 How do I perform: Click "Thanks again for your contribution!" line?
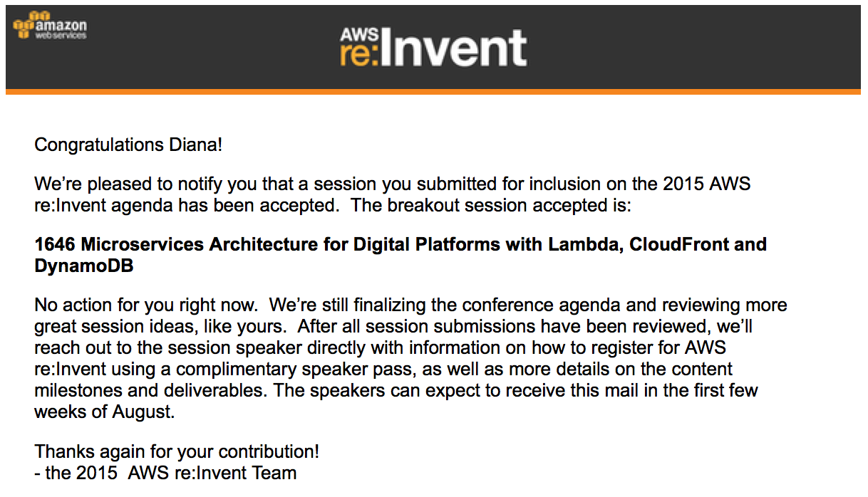(177, 452)
